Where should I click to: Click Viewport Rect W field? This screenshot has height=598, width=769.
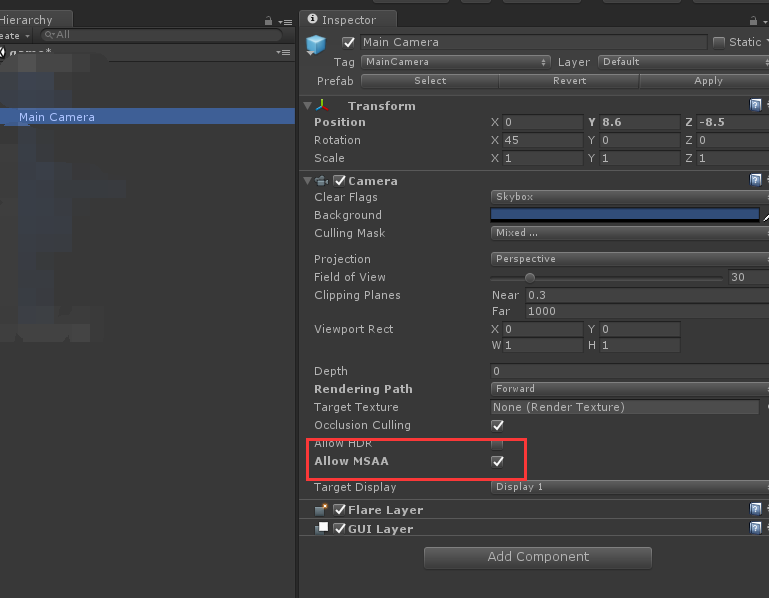pos(542,345)
